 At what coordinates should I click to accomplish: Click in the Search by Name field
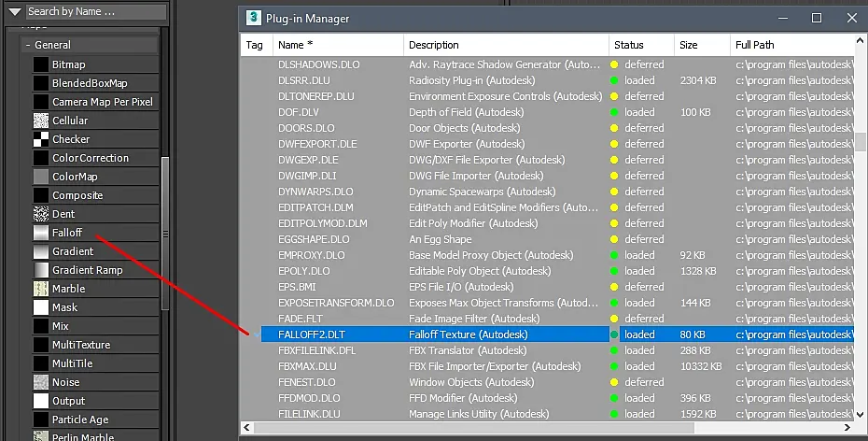coord(96,11)
